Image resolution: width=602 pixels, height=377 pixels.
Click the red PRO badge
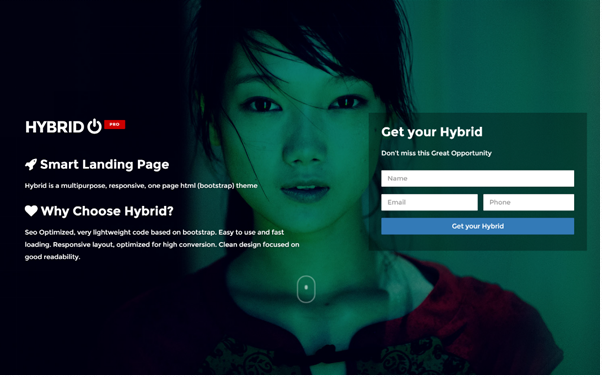pos(114,124)
